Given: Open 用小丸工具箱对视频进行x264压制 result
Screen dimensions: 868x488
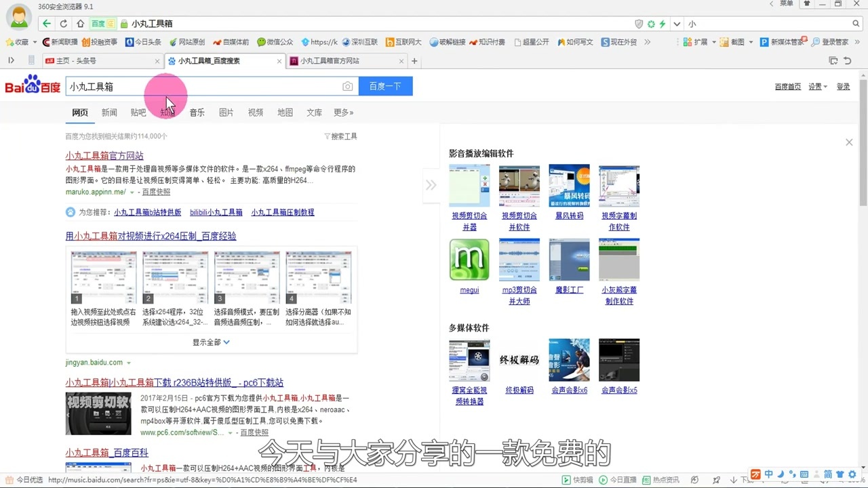Looking at the screenshot, I should (x=151, y=236).
